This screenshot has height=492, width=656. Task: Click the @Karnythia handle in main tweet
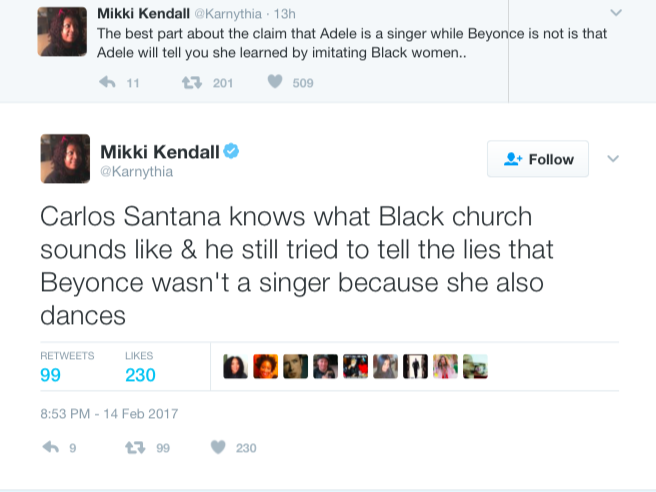136,172
